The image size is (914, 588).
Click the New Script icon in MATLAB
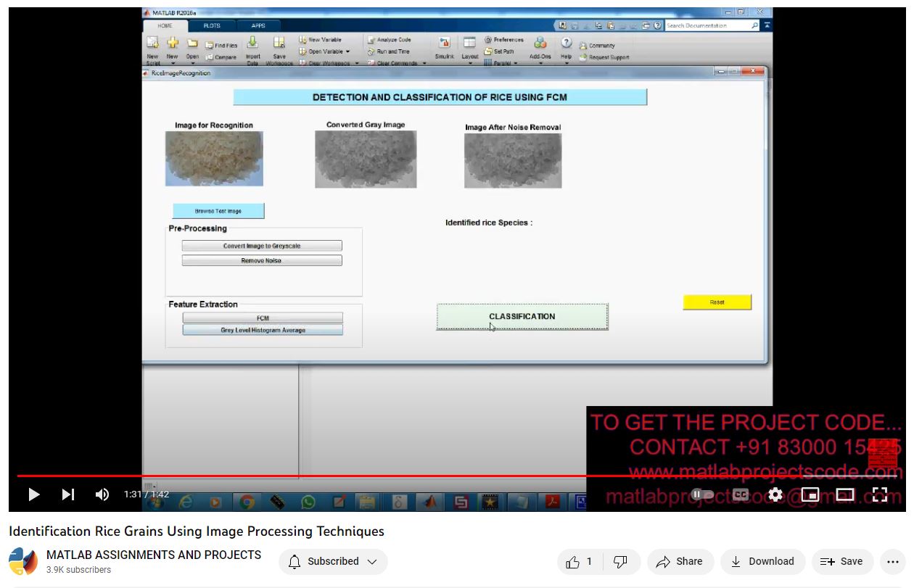tap(153, 44)
